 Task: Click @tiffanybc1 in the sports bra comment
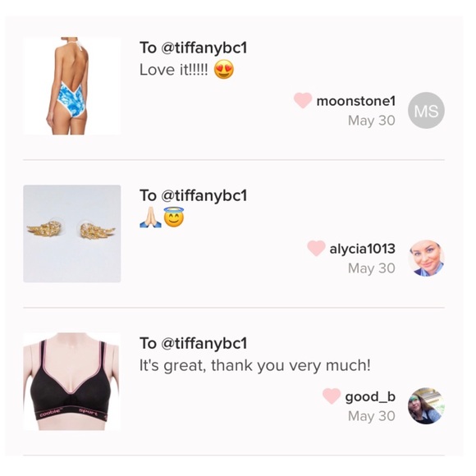tap(204, 343)
